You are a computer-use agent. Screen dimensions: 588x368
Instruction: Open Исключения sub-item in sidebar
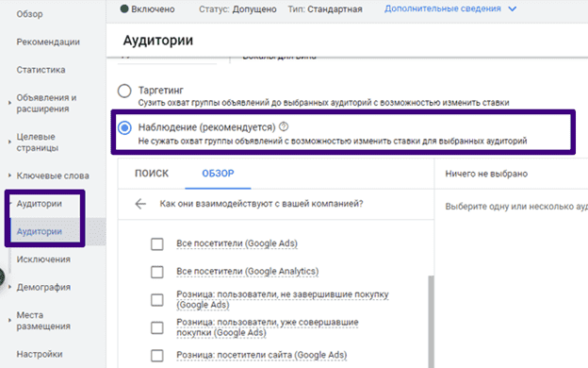click(43, 259)
